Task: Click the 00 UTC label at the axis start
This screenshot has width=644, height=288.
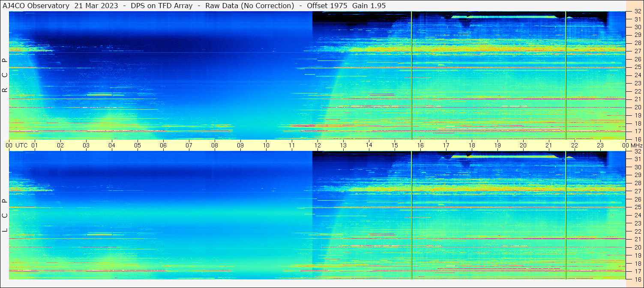Action: 17,145
